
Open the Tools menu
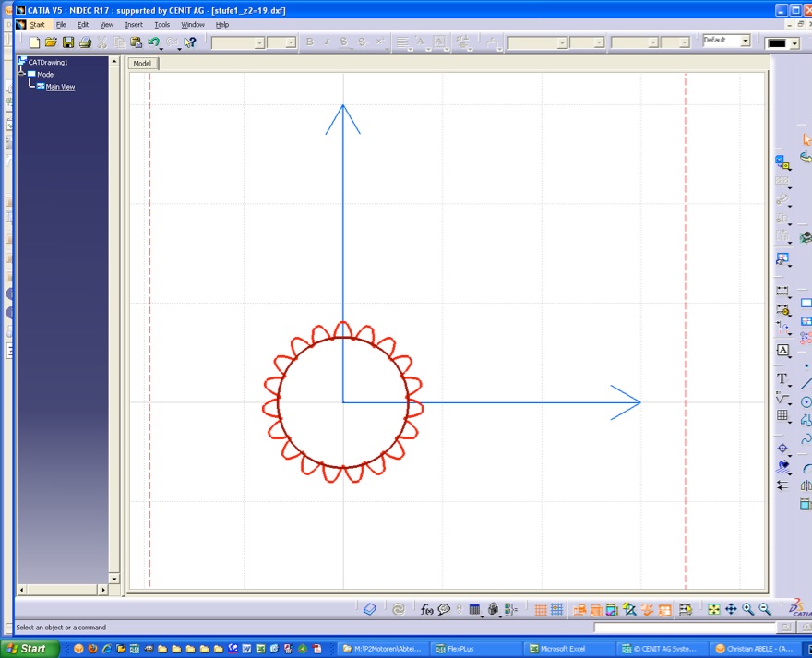click(x=162, y=24)
